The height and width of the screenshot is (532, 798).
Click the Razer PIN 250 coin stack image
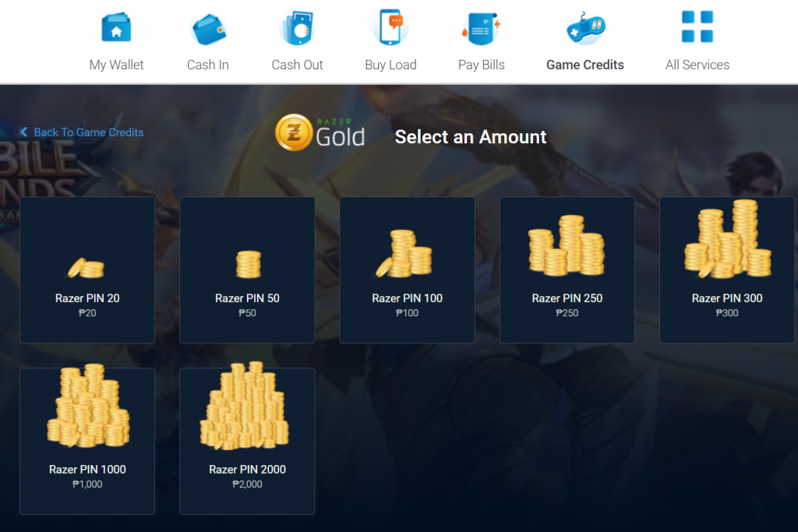(567, 245)
